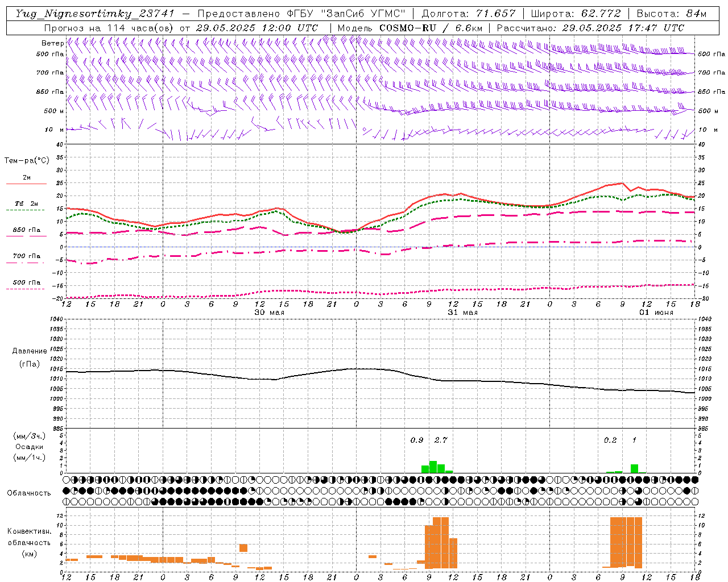Click the 'Высота: 84м' elevation text
Screen dimensions: 728x582
point(672,14)
